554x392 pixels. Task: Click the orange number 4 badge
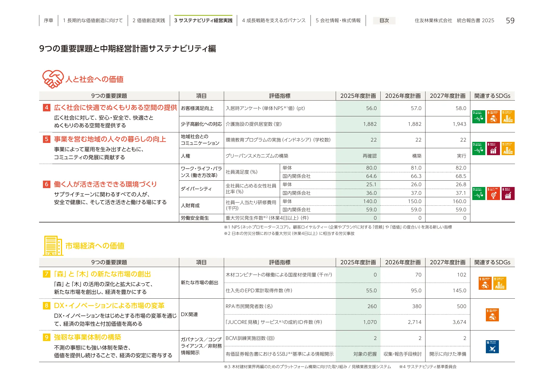click(46, 108)
